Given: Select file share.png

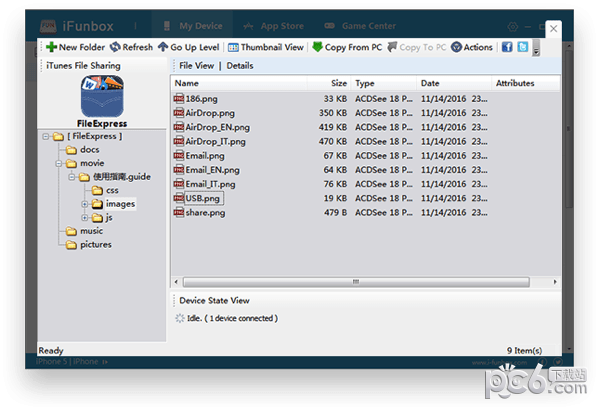Looking at the screenshot, I should point(205,213).
